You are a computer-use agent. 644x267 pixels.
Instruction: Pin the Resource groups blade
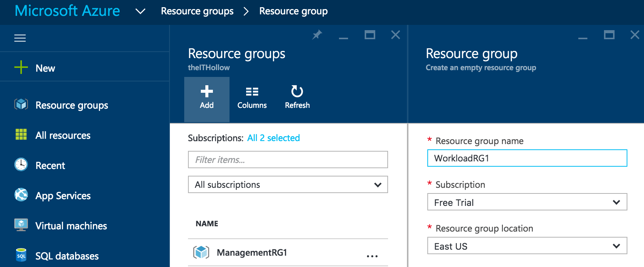click(x=317, y=35)
